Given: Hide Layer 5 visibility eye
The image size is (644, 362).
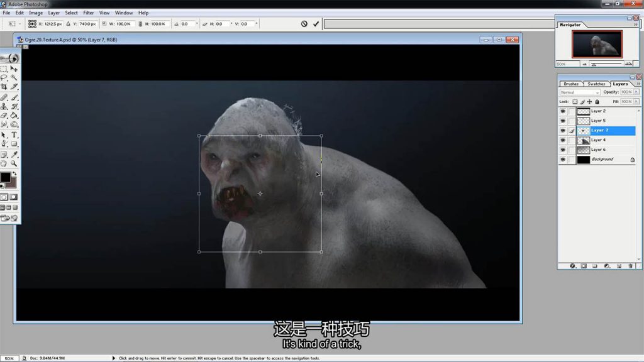Looking at the screenshot, I should click(563, 121).
